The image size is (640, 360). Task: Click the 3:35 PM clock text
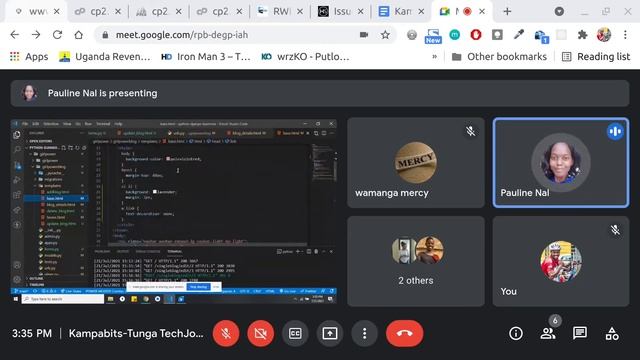pyautogui.click(x=32, y=333)
